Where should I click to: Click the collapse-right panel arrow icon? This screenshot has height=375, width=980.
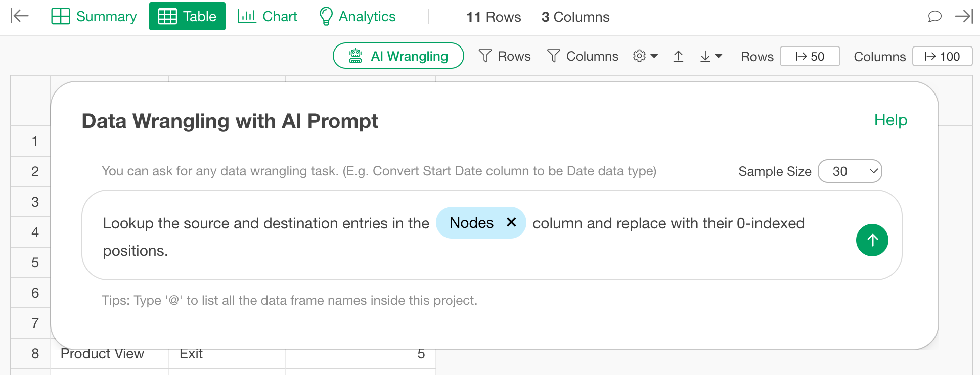(963, 16)
